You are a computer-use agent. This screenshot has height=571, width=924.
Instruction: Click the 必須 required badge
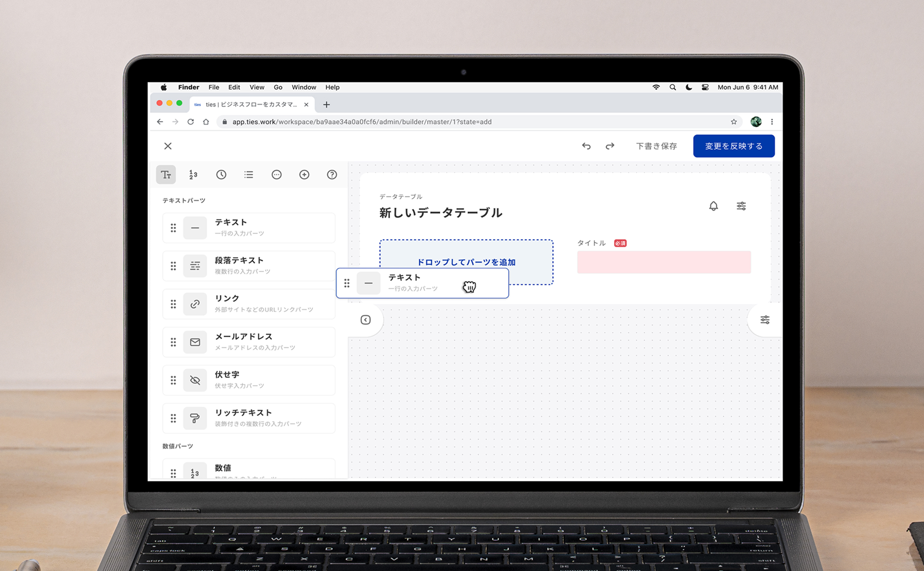[x=620, y=243]
